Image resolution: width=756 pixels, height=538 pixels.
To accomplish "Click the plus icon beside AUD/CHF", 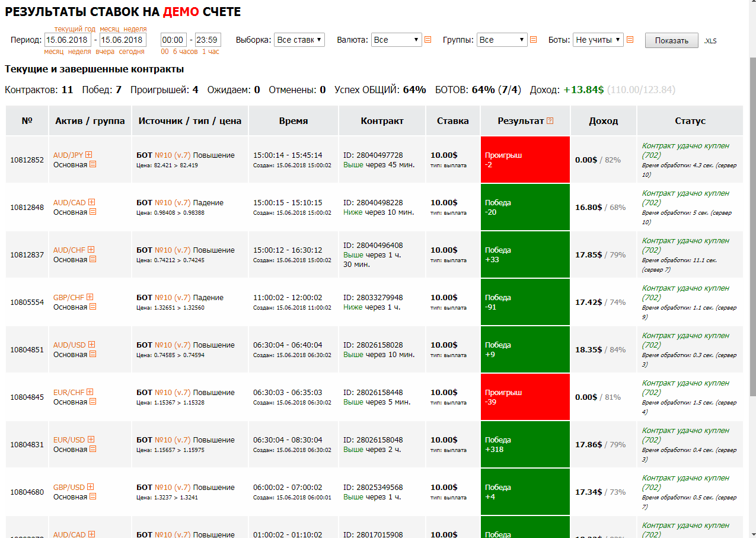I will (91, 250).
